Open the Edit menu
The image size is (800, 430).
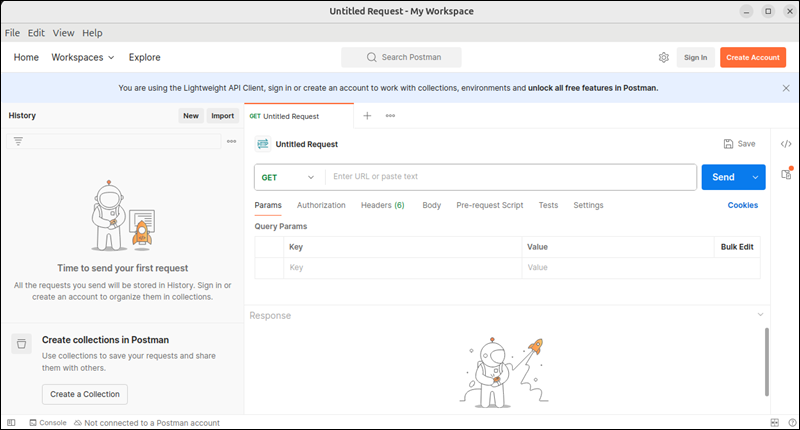(36, 33)
